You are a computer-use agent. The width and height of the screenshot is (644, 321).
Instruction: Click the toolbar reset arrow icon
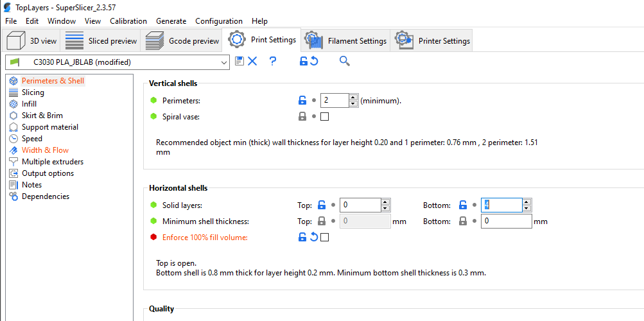click(314, 62)
